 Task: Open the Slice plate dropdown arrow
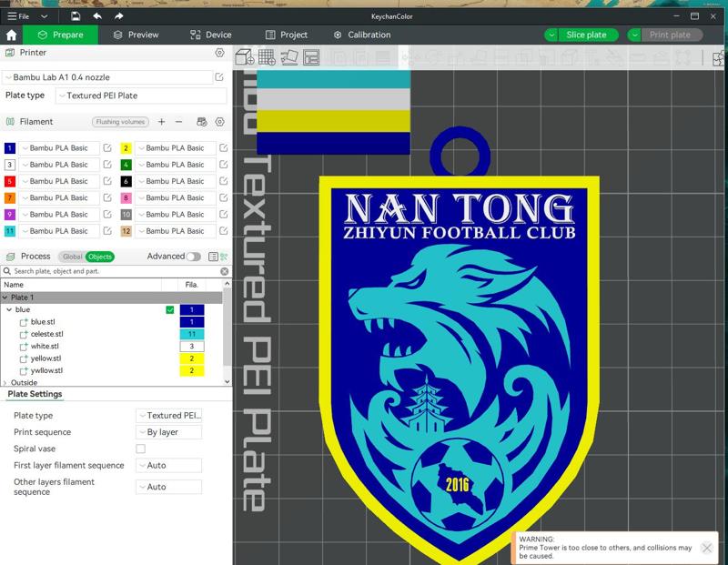(x=551, y=35)
